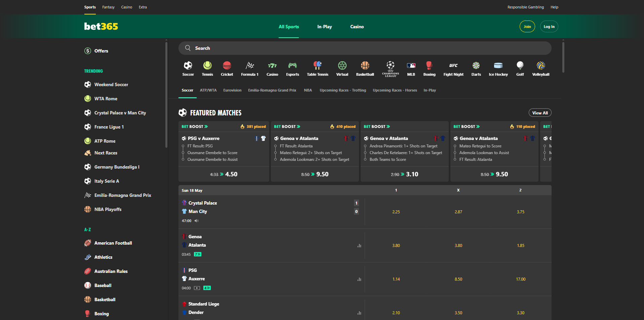Select the NBA sub-tab
The image size is (644, 320).
click(308, 90)
